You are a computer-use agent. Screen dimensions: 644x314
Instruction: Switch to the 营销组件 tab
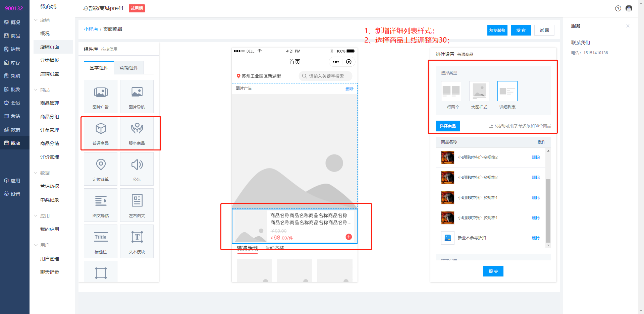[129, 68]
